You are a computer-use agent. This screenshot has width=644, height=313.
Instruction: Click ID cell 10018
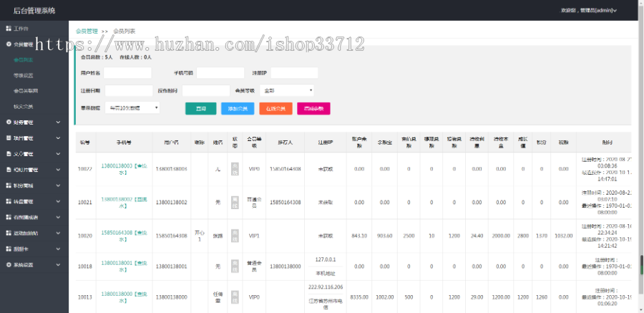(84, 266)
